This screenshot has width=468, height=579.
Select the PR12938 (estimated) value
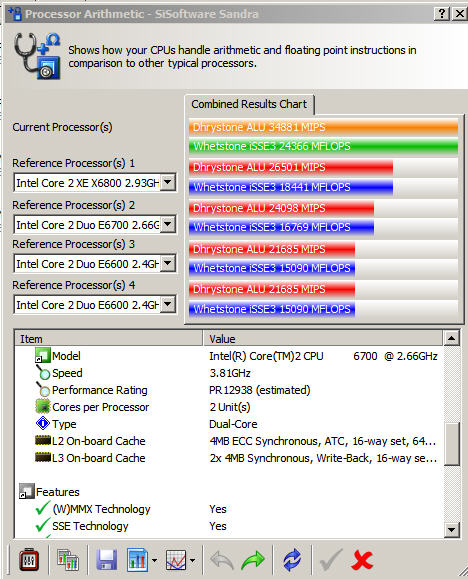(260, 390)
